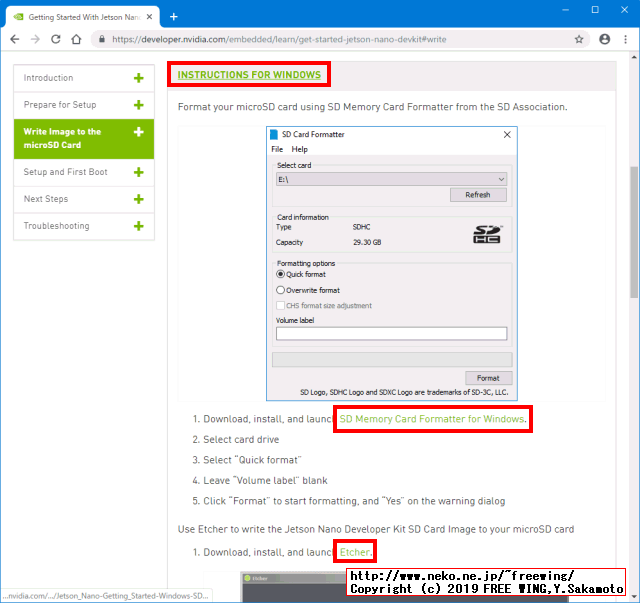Viewport: 640px width, 603px height.
Task: Click the address bar URL
Action: 279,39
